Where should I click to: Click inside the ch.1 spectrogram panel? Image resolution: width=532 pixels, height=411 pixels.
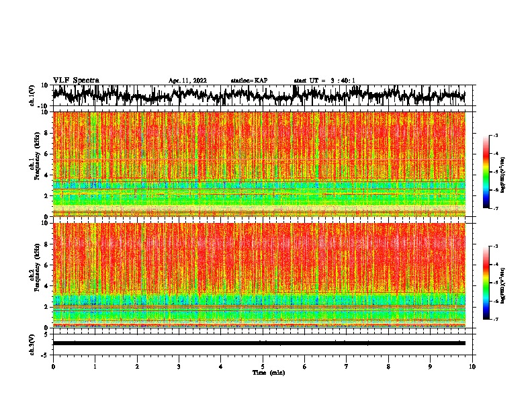pyautogui.click(x=259, y=164)
